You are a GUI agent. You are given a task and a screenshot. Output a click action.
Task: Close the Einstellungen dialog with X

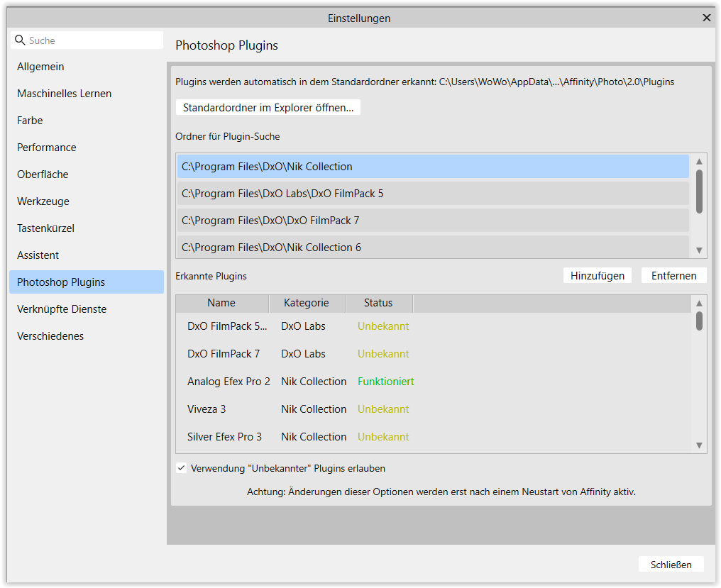pos(707,18)
